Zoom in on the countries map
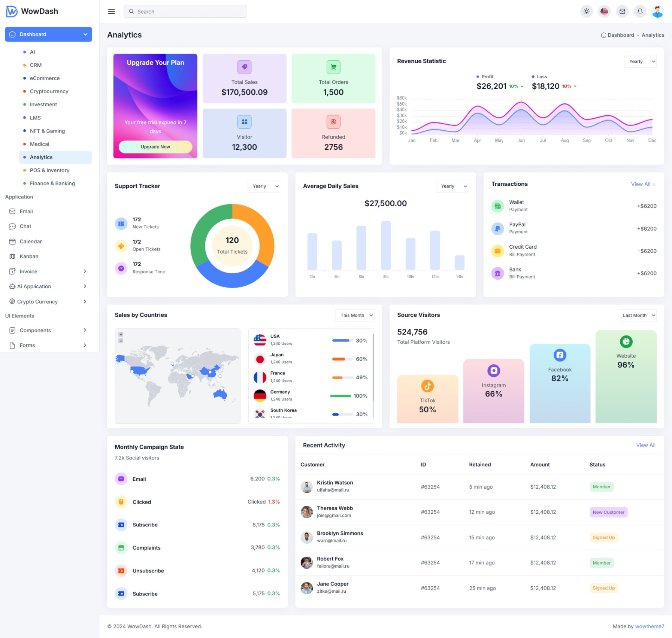Viewport: 672px width, 638px height. click(121, 334)
